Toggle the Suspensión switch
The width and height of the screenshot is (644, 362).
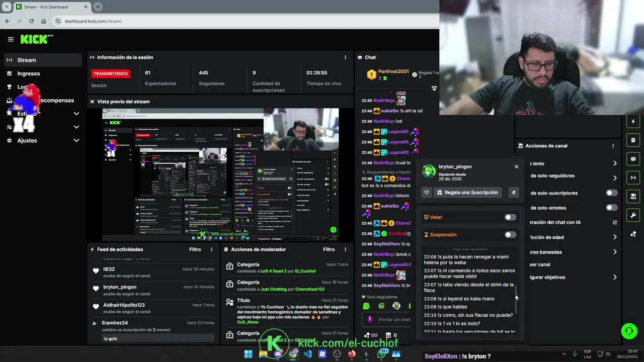(x=510, y=235)
